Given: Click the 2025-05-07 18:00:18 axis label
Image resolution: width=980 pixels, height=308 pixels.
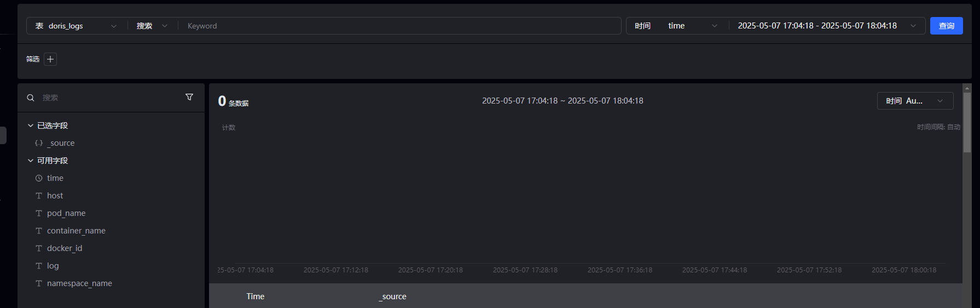Looking at the screenshot, I should [x=904, y=270].
